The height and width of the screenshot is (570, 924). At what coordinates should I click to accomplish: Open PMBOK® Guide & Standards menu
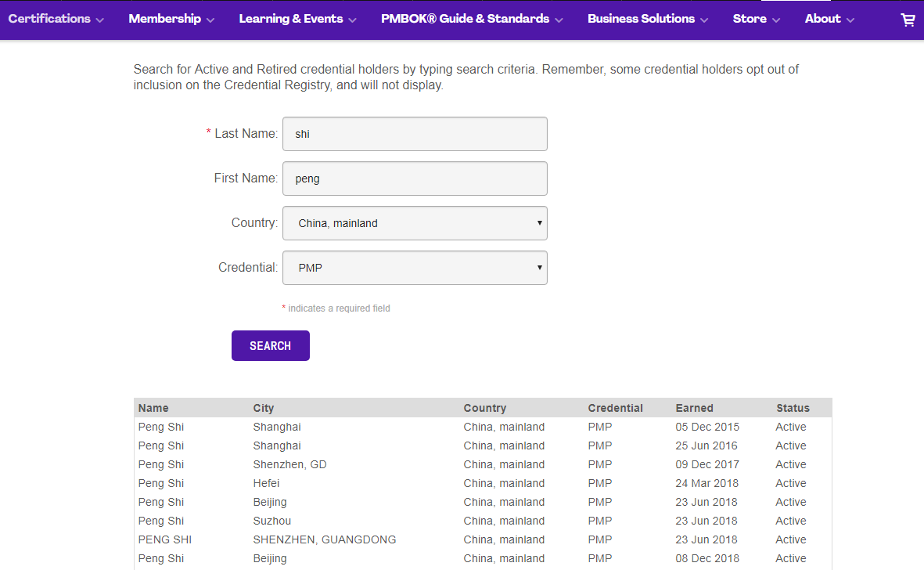[472, 19]
